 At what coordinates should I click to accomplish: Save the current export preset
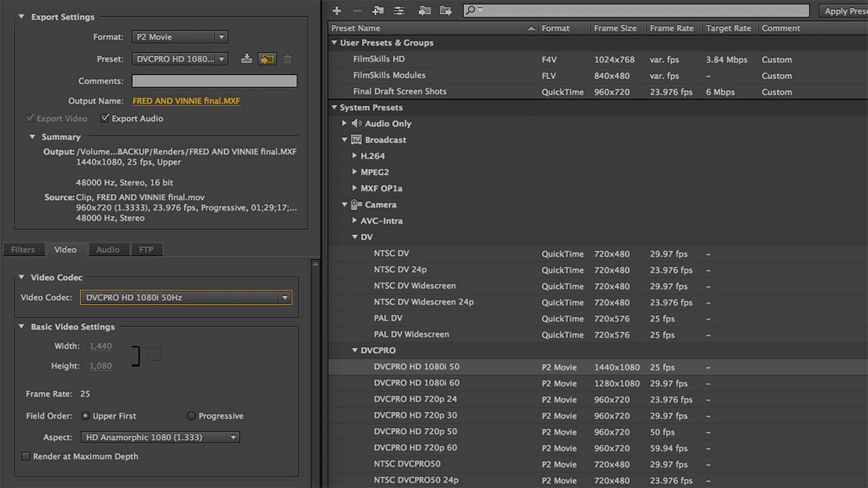pos(246,59)
